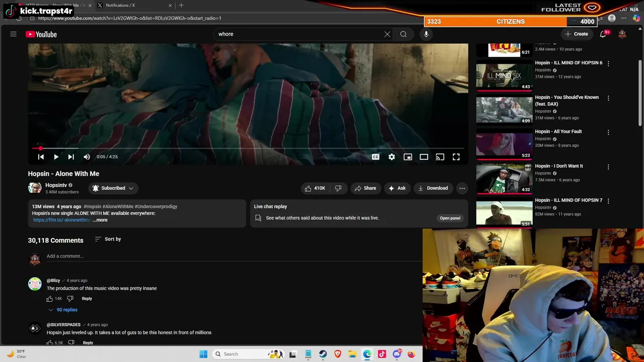Reply to the @Blizy comment
Image resolution: width=644 pixels, height=362 pixels.
click(87, 299)
